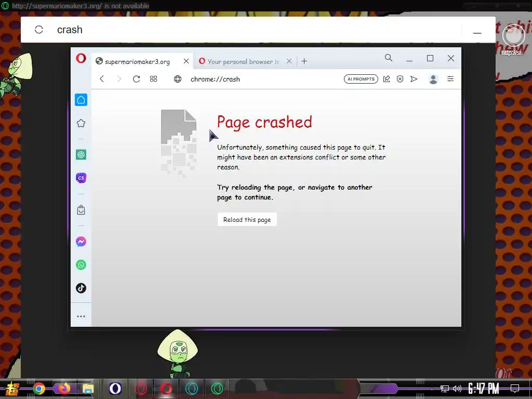Open Messenger in the sidebar

coord(81,242)
